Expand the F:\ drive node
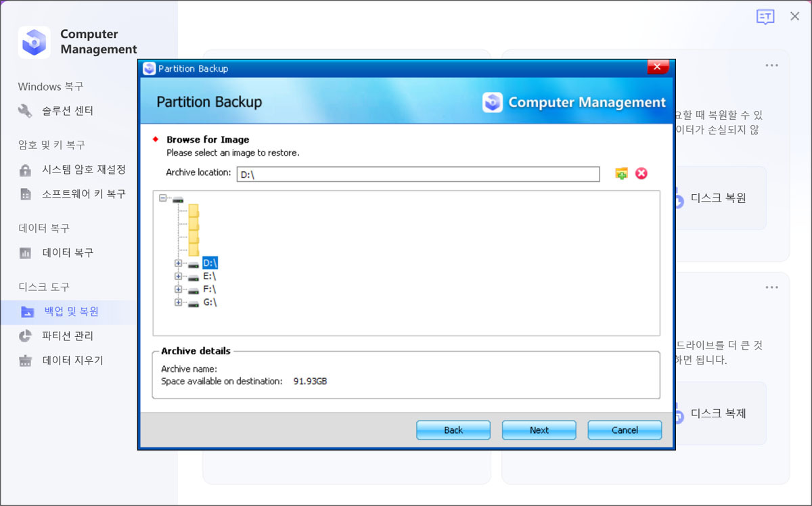This screenshot has height=506, width=812. [179, 290]
